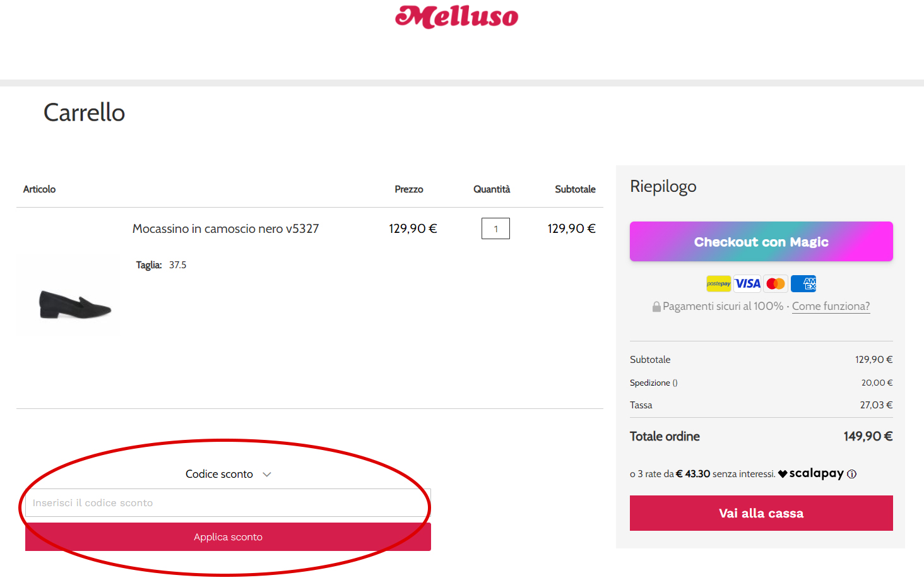Select the Postepay payment icon

click(718, 283)
